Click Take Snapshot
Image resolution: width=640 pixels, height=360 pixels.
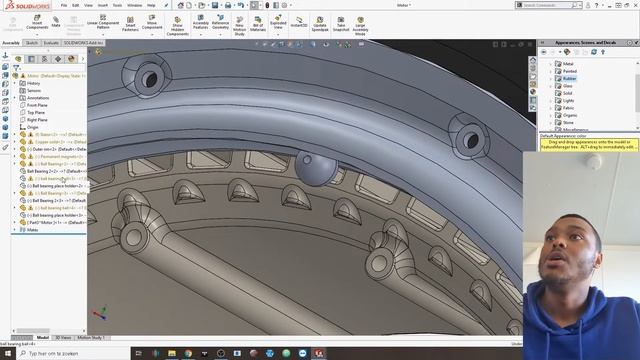tap(341, 24)
